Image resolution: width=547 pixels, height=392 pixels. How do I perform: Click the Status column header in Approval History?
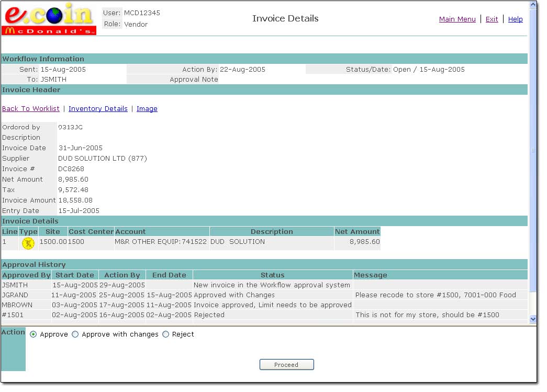(x=272, y=275)
